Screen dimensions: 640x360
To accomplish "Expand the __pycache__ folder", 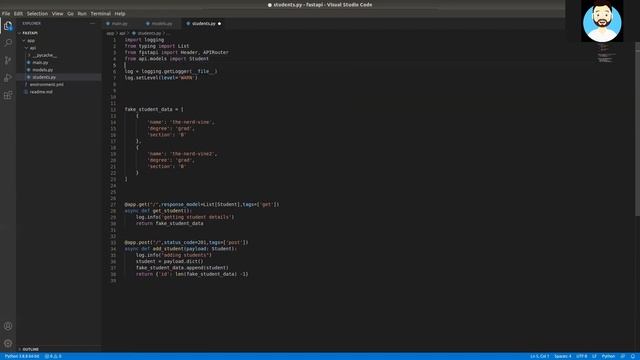I will pyautogui.click(x=44, y=55).
